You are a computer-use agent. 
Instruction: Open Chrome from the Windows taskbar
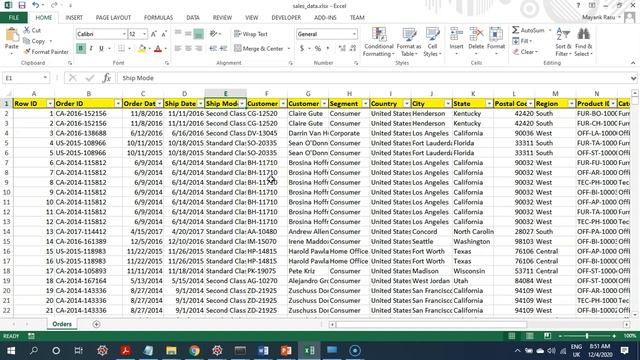[x=194, y=351]
